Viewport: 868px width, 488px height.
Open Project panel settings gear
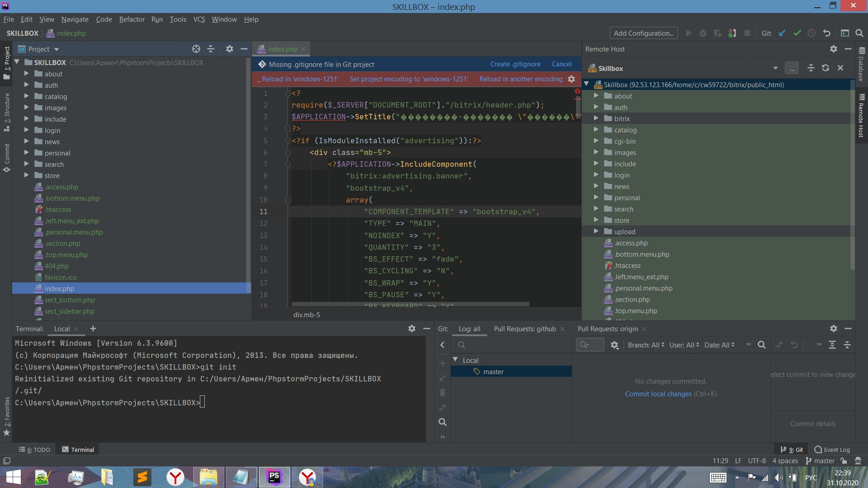[230, 49]
